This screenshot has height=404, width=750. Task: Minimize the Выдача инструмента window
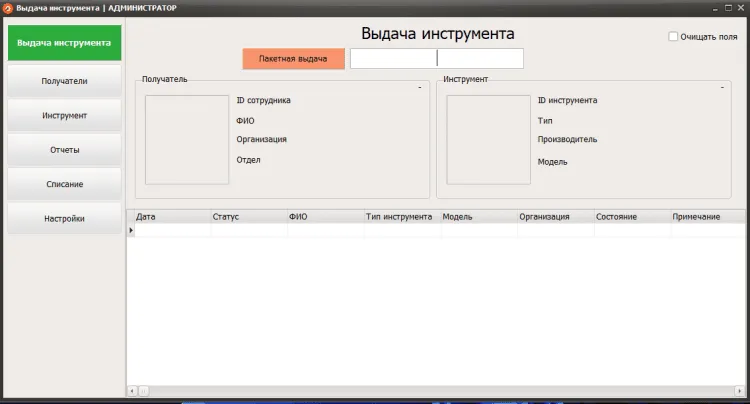pos(715,8)
